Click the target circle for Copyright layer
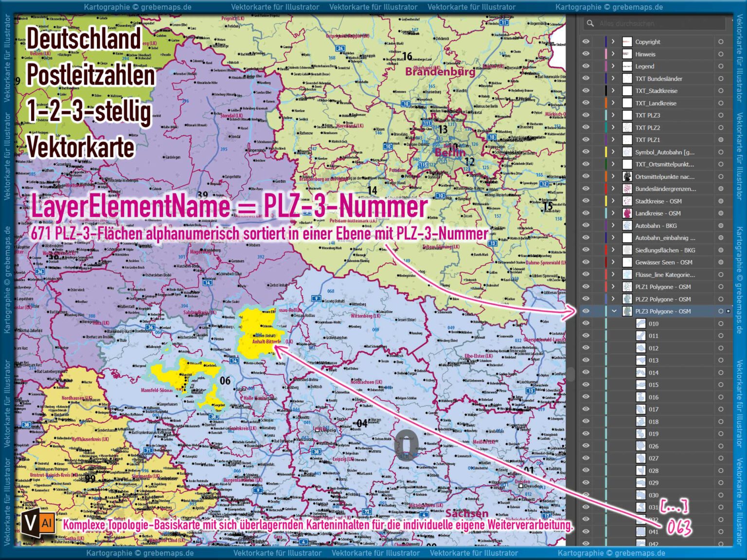This screenshot has height=560, width=747. 720,41
